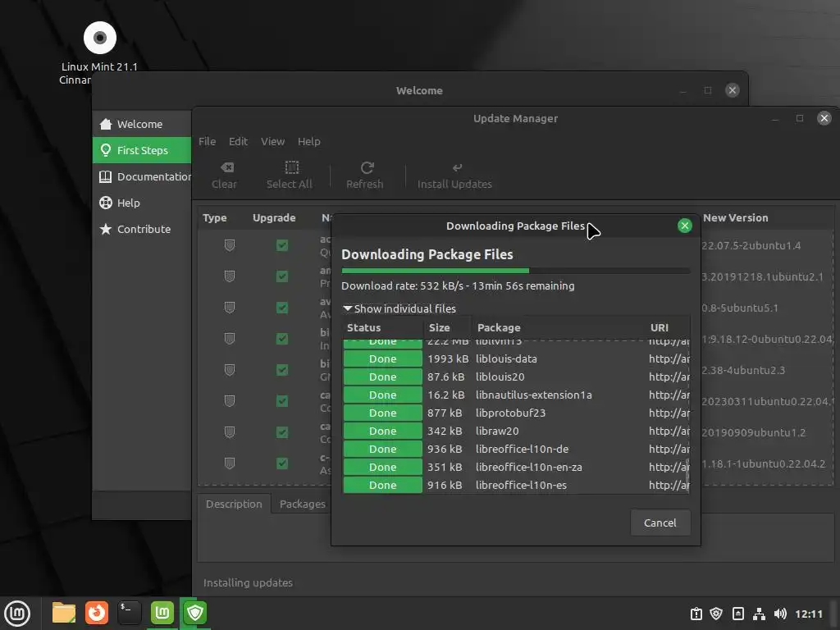Screen dimensions: 840x630
Task: Click the download progress bar
Action: point(516,271)
